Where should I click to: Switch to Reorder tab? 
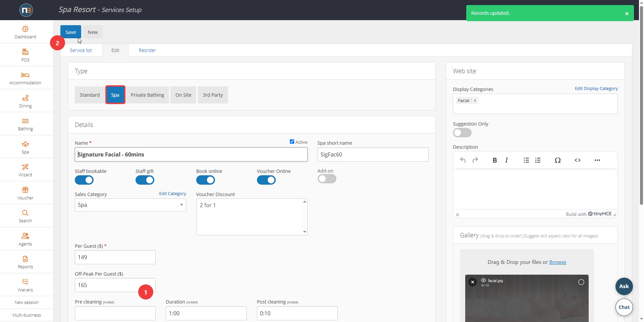(147, 50)
